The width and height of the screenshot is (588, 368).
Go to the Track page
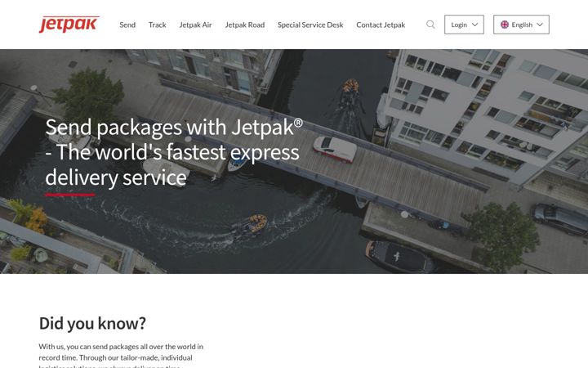(x=157, y=25)
